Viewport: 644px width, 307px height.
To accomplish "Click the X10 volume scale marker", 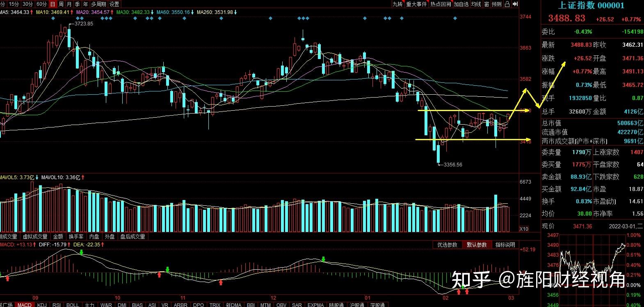I will 524,229.
